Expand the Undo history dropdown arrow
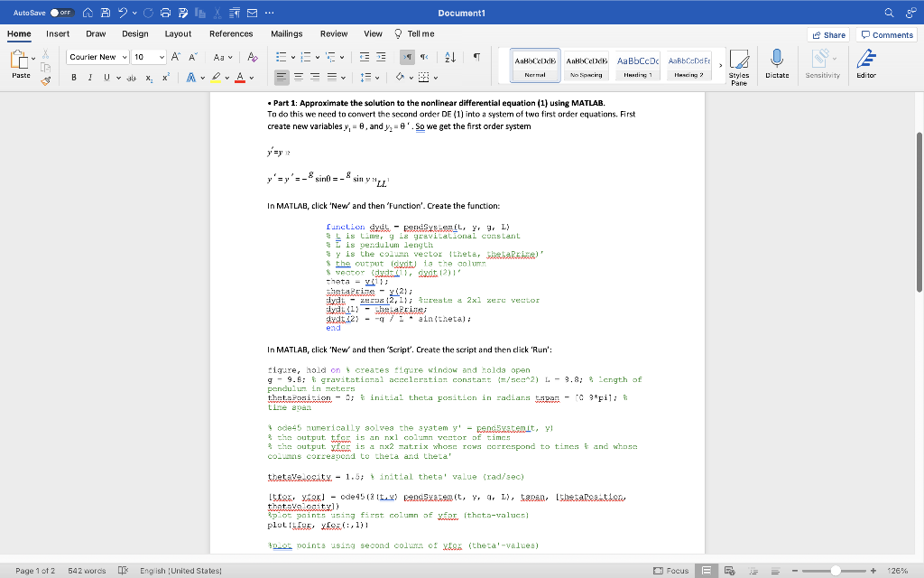The height and width of the screenshot is (578, 924). (134, 12)
